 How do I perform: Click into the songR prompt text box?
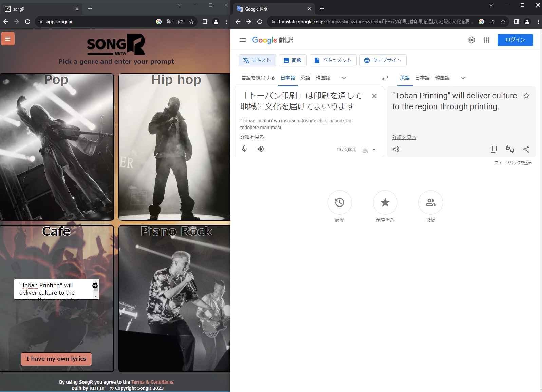tap(53, 289)
